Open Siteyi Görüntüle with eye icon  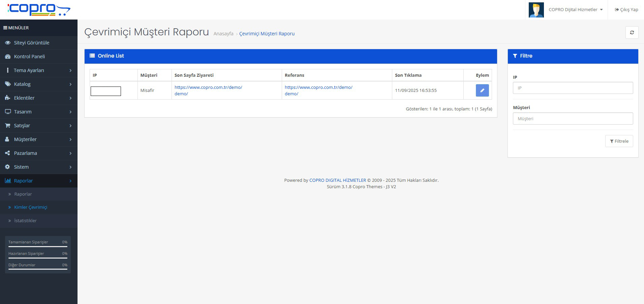(31, 43)
